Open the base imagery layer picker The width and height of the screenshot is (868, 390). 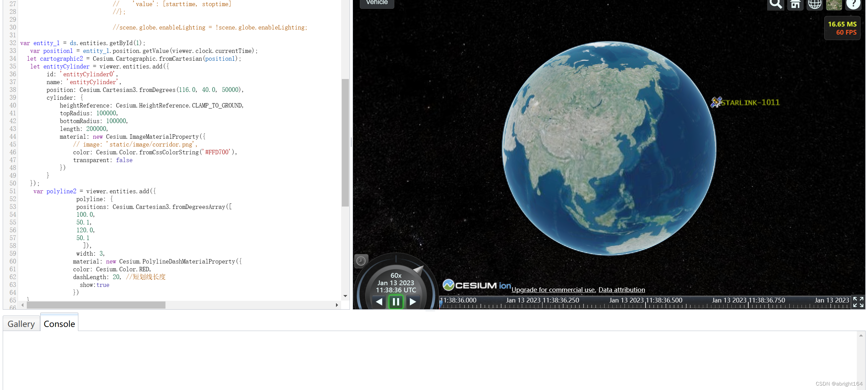(x=833, y=5)
